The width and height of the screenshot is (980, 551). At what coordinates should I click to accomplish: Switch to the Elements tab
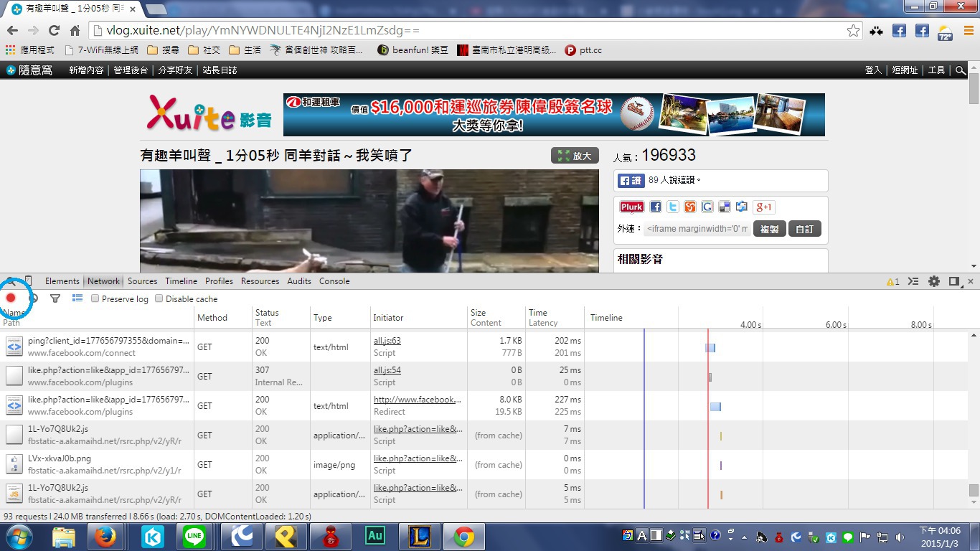coord(62,281)
